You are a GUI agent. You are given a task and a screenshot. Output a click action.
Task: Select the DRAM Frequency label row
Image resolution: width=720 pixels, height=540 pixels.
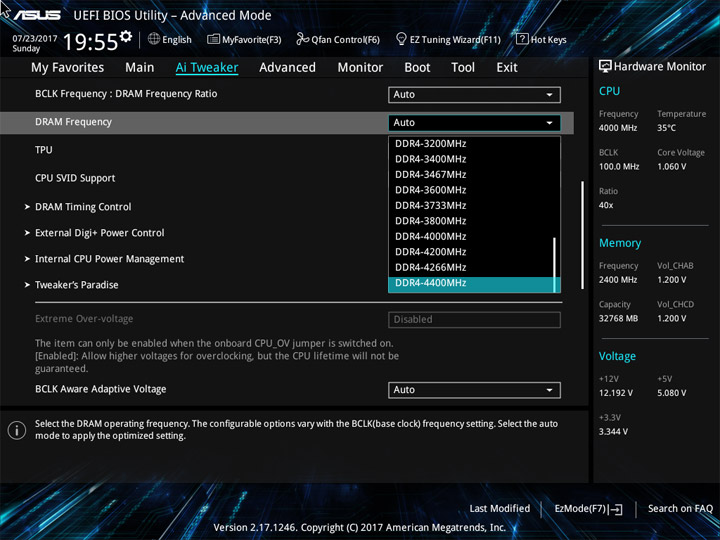coord(73,122)
